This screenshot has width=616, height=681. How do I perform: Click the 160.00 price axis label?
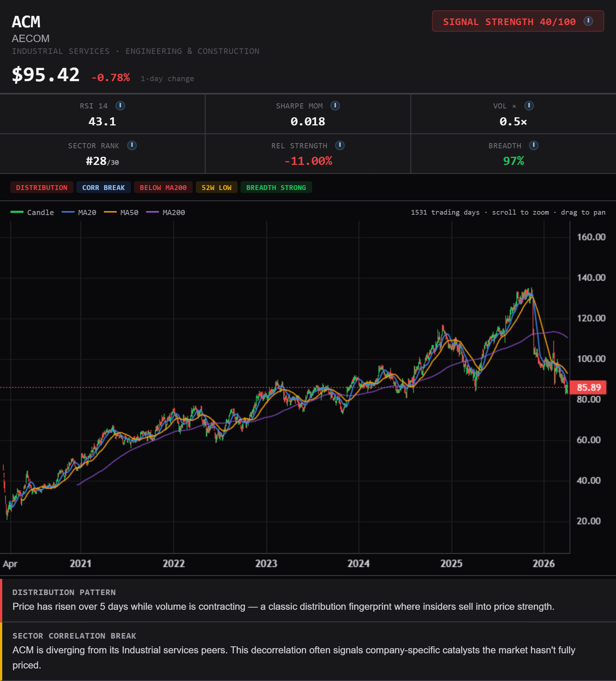(591, 237)
